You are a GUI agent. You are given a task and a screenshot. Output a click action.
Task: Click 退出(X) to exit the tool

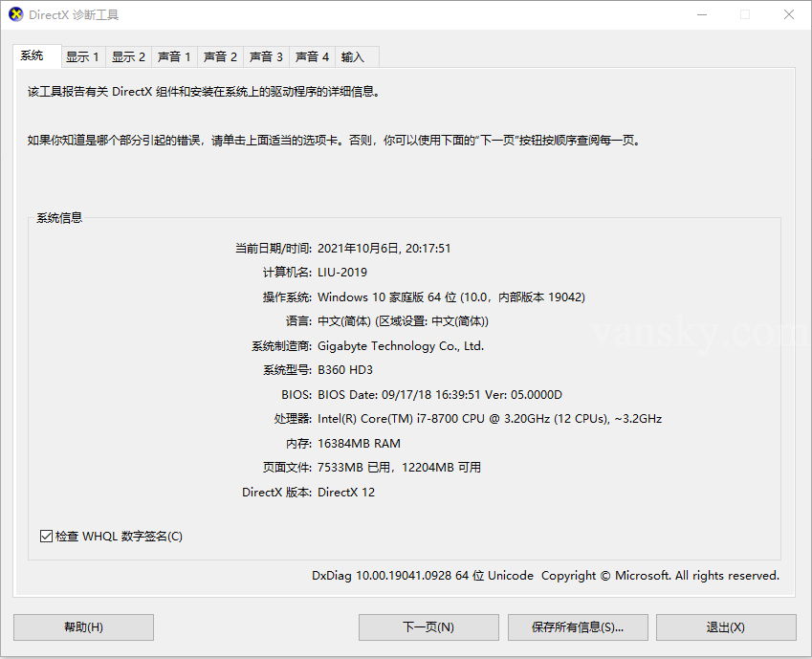tap(727, 627)
